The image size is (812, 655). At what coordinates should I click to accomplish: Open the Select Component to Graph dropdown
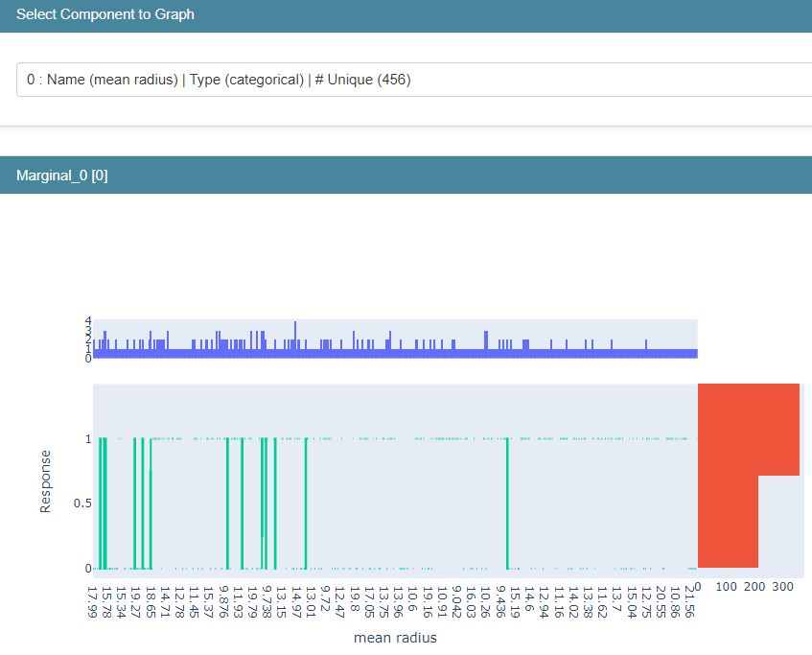click(412, 80)
